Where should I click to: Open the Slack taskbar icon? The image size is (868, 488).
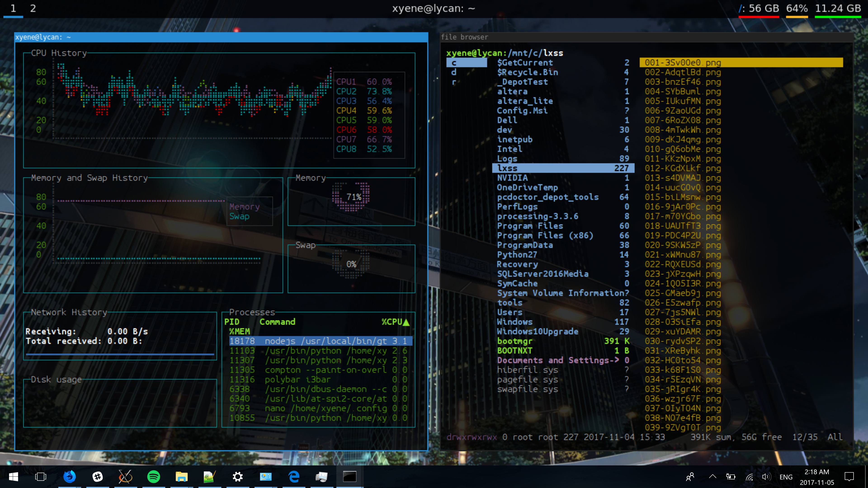(x=97, y=476)
